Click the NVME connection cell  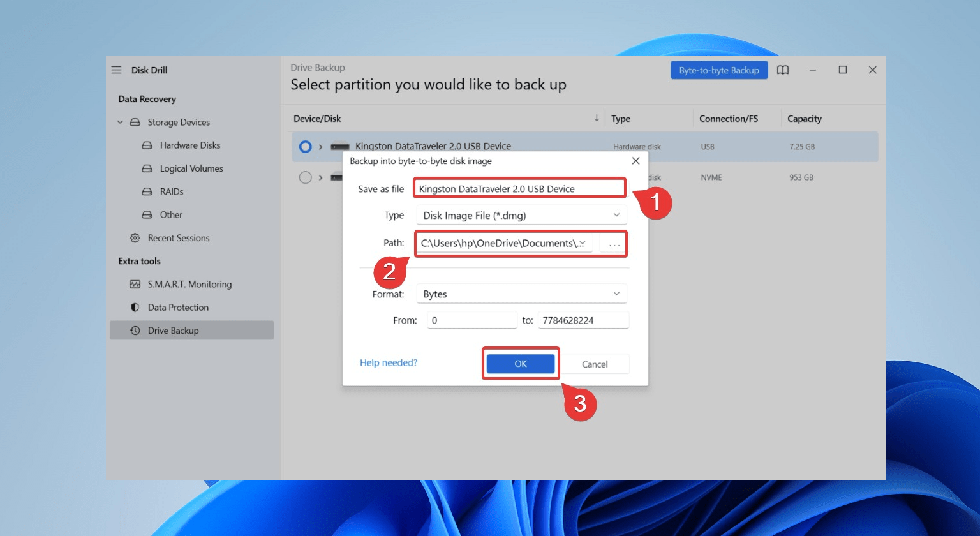point(711,177)
